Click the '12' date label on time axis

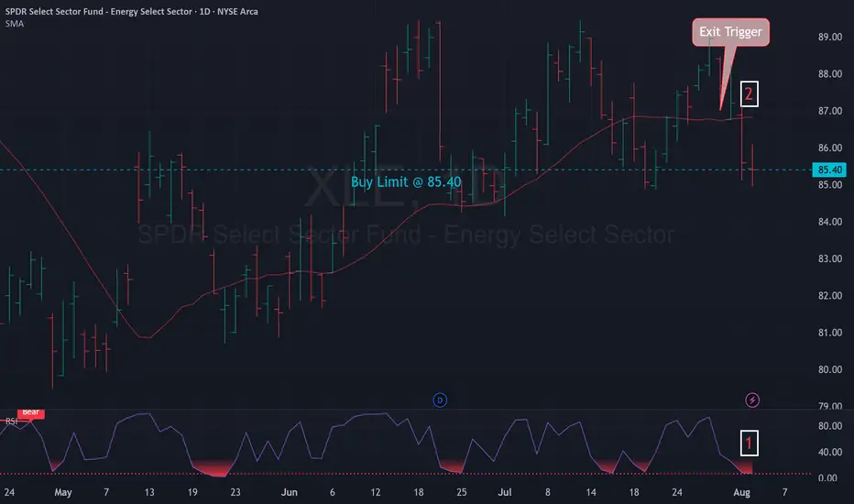376,493
